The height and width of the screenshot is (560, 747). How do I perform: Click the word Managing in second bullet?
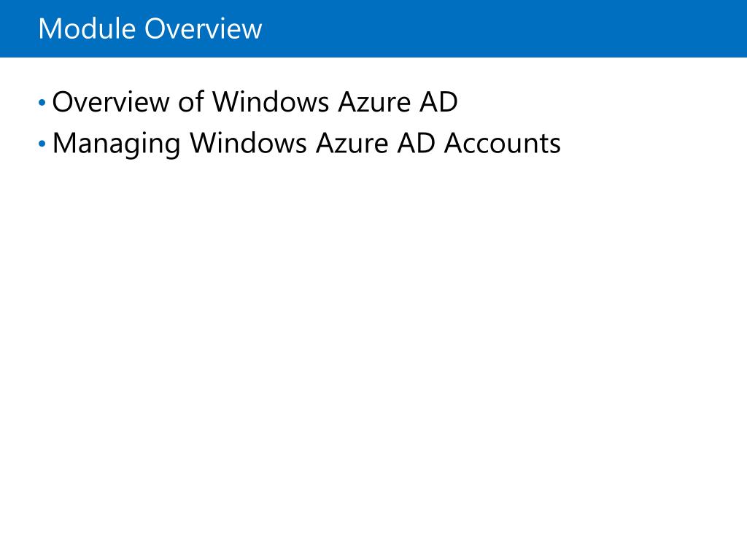click(116, 144)
